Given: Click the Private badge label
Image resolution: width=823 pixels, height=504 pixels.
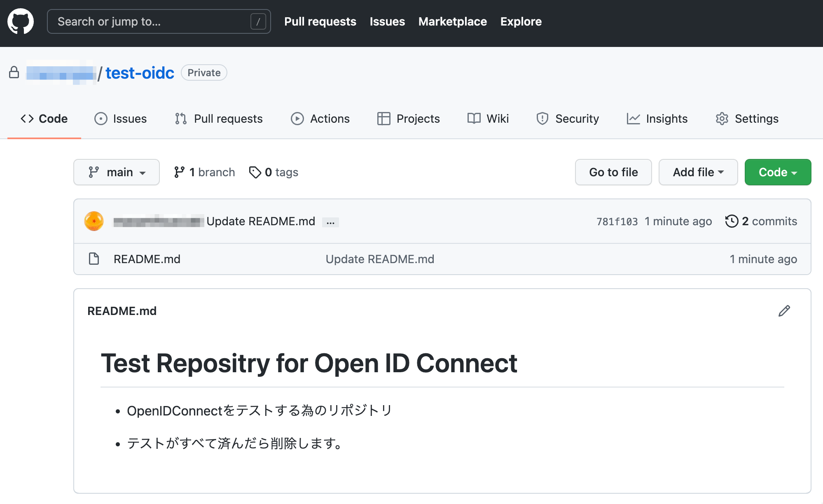Looking at the screenshot, I should click(x=204, y=72).
